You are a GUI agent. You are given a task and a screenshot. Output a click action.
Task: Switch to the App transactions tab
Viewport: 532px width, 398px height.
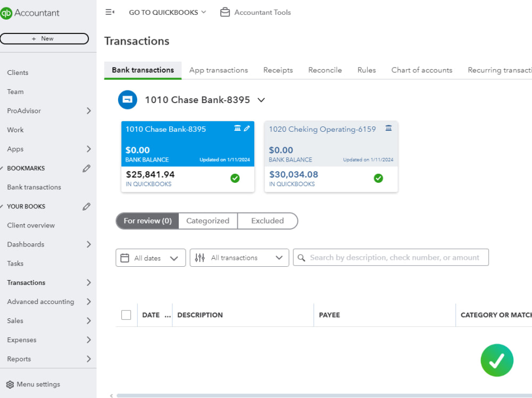pos(219,70)
